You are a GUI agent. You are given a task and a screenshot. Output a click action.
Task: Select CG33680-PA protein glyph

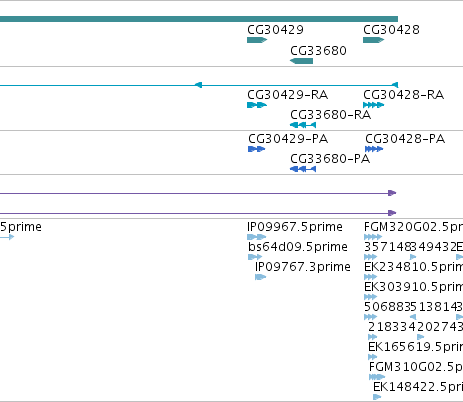pyautogui.click(x=303, y=169)
